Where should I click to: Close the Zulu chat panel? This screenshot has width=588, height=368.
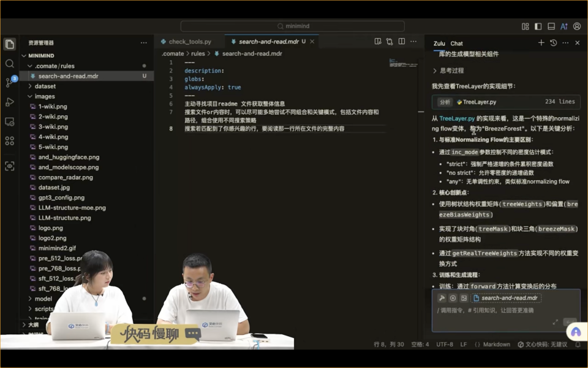coord(578,43)
